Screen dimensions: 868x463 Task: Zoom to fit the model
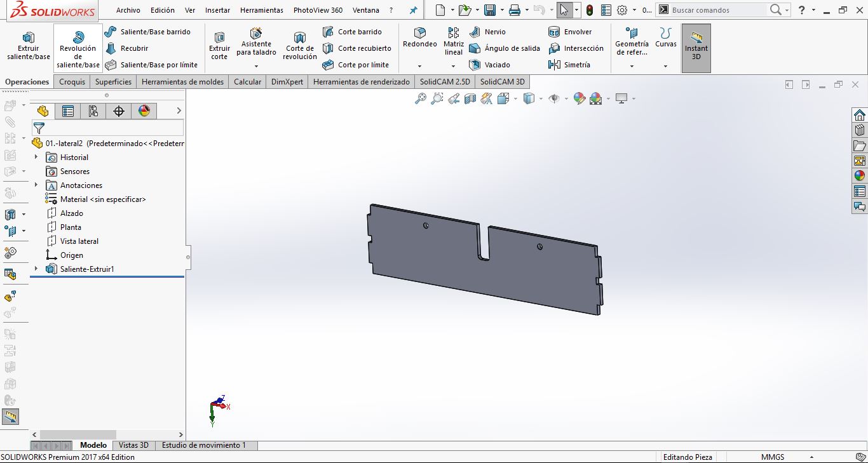click(421, 98)
